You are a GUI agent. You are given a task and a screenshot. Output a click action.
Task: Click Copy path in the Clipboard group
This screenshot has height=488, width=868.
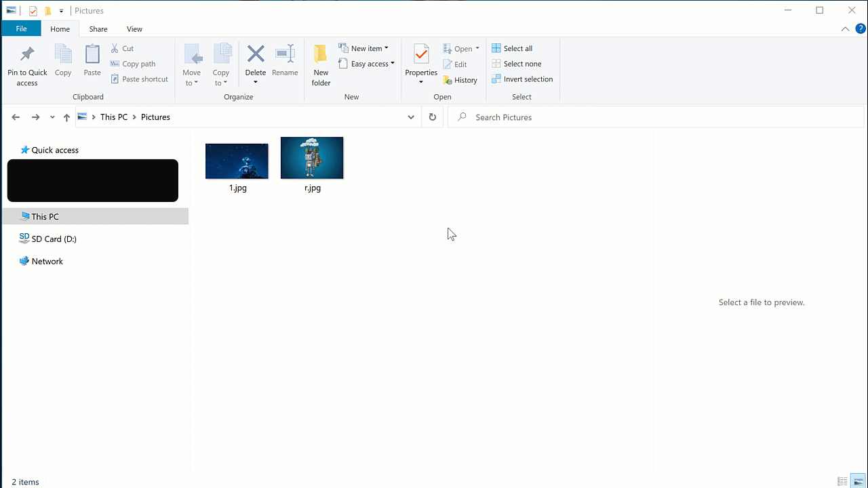click(x=133, y=64)
